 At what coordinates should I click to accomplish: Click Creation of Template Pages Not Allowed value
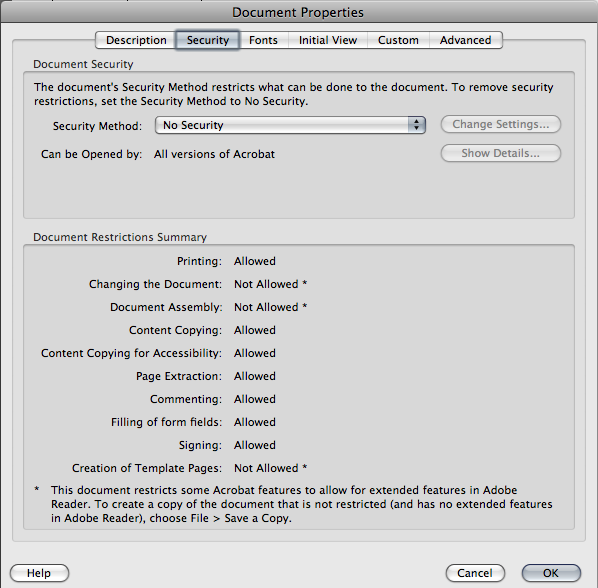tap(270, 468)
